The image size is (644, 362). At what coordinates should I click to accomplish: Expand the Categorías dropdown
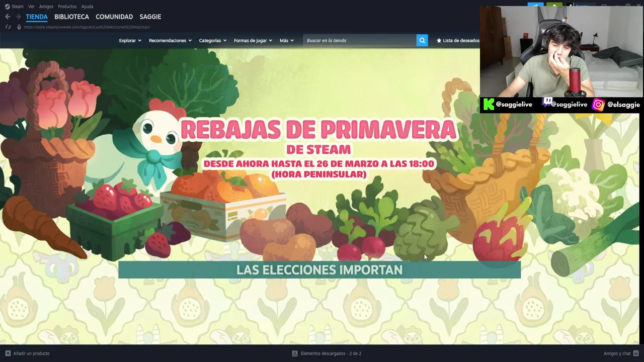213,40
